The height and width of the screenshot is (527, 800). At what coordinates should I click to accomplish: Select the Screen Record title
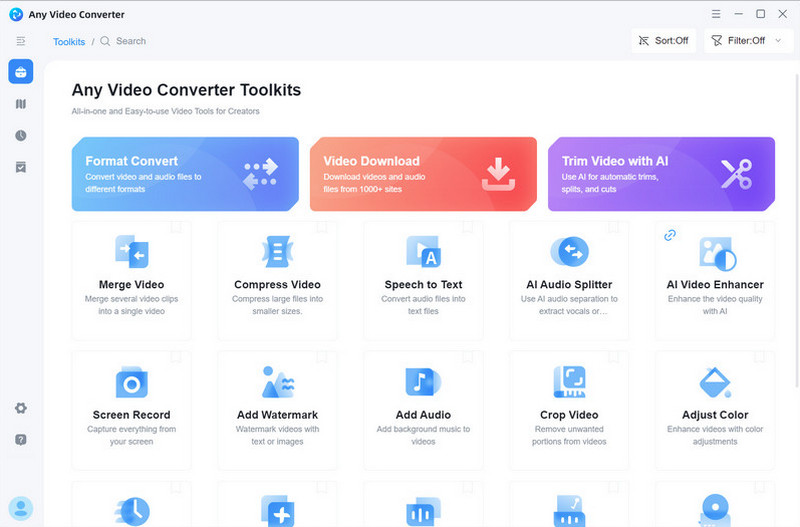132,415
